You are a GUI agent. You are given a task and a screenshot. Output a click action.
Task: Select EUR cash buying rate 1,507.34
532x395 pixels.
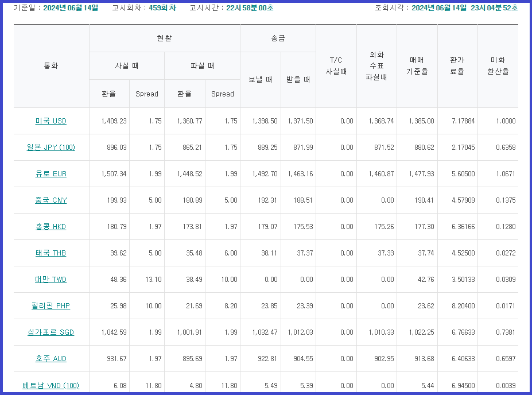(x=114, y=174)
